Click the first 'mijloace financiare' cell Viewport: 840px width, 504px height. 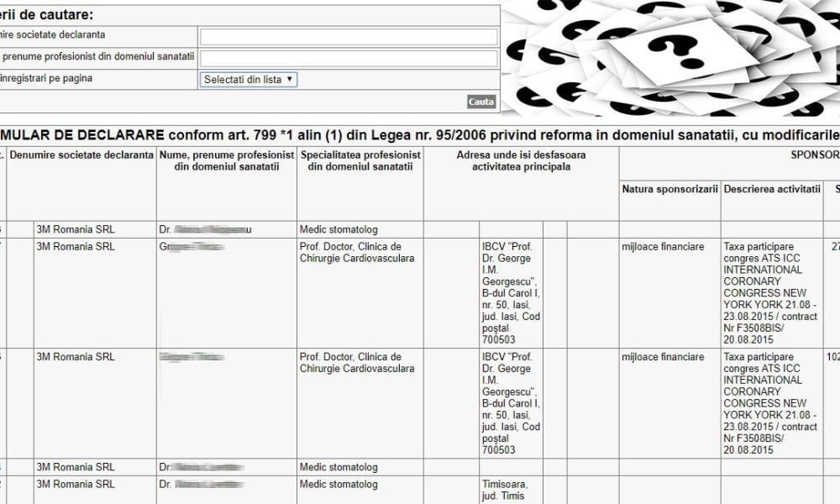tap(663, 247)
